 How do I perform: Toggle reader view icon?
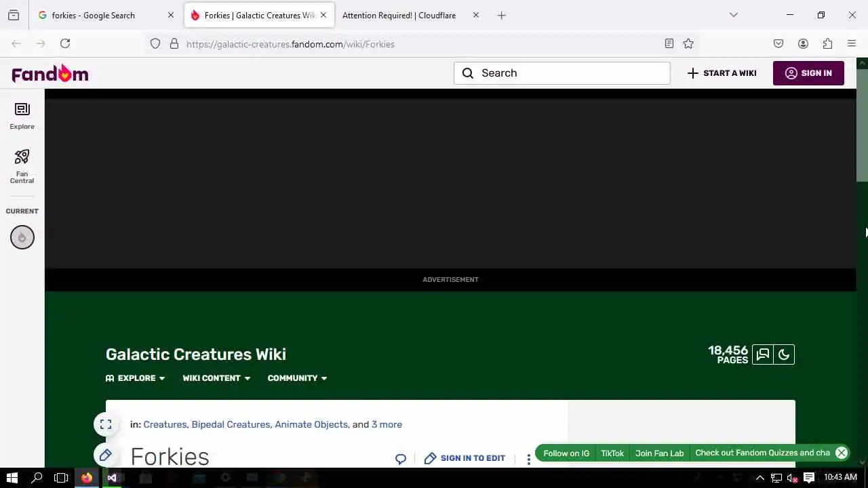[669, 43]
